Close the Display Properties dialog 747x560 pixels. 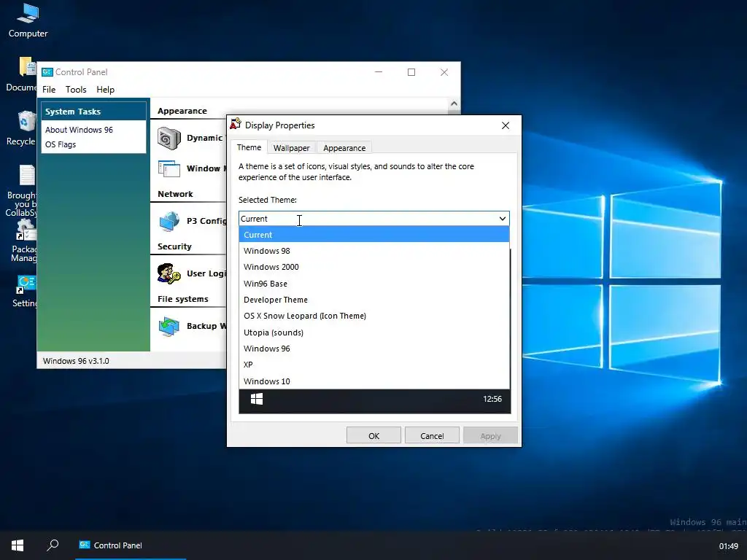tap(506, 125)
